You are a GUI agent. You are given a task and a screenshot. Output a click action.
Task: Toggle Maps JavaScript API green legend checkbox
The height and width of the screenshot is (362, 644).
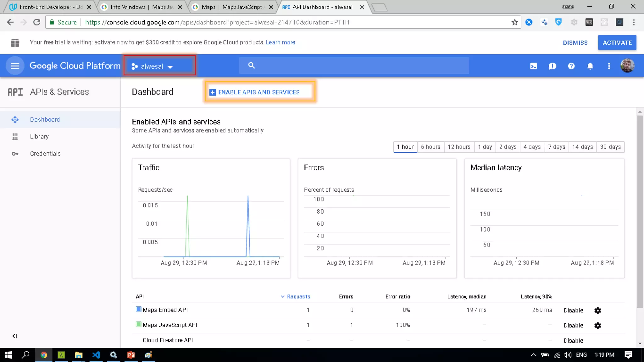[138, 324]
